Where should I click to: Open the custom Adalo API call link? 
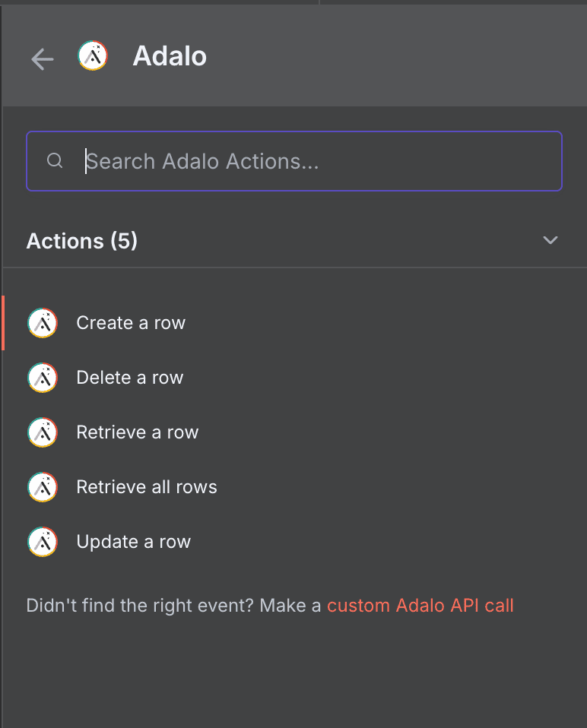point(420,605)
